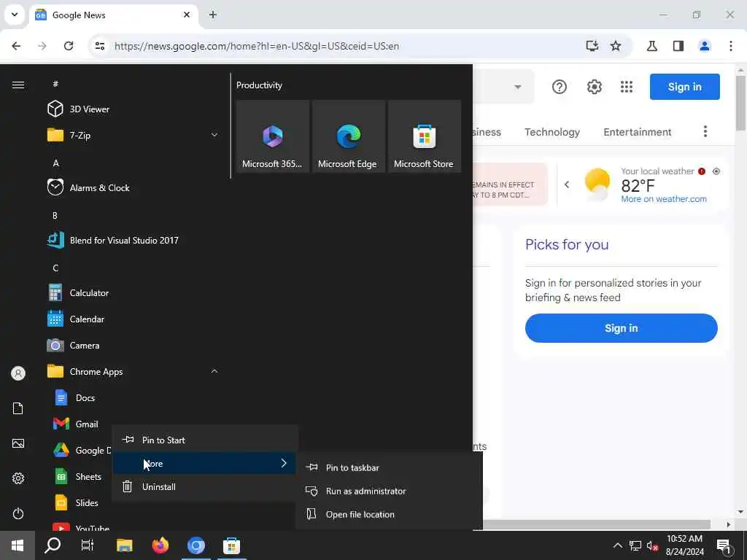
Task: Open the tab search dropdown in Chrome
Action: (x=15, y=15)
